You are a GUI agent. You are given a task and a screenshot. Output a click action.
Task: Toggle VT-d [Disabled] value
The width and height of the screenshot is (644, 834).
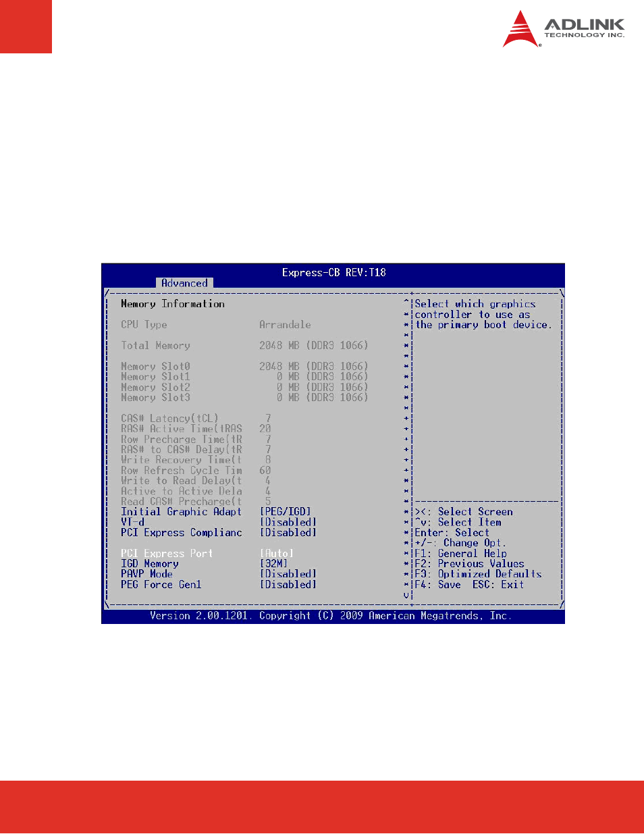click(x=288, y=522)
